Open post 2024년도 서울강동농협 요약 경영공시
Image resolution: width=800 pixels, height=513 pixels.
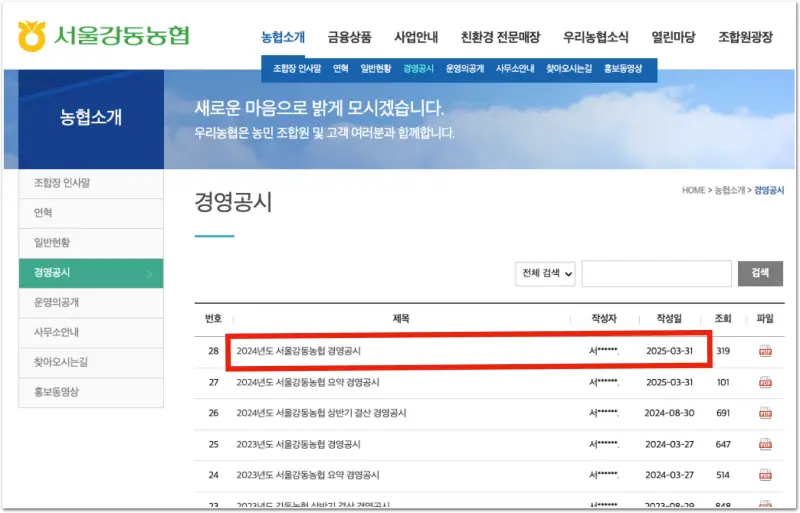point(308,382)
